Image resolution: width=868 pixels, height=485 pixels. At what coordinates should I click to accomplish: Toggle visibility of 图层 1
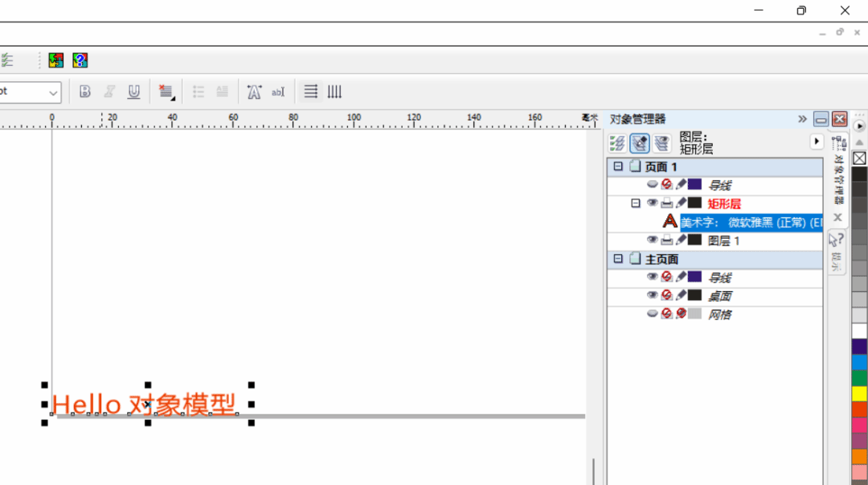(653, 240)
